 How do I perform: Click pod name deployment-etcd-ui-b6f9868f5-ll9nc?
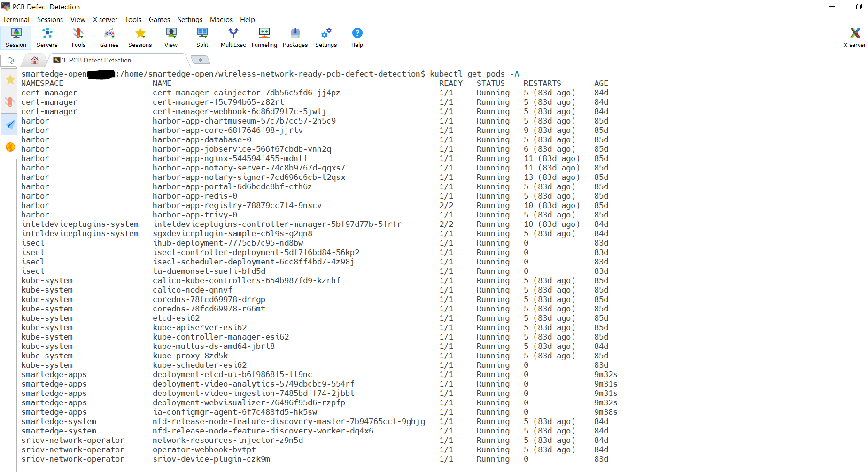coord(232,374)
